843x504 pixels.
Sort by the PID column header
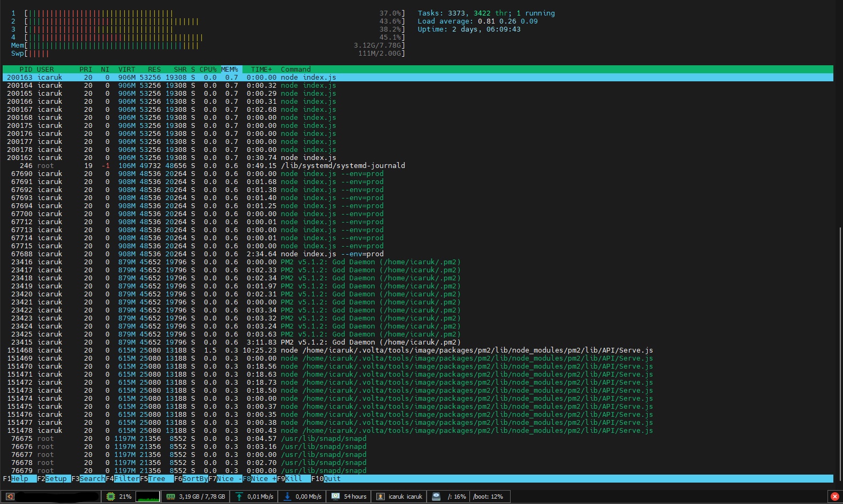(26, 70)
